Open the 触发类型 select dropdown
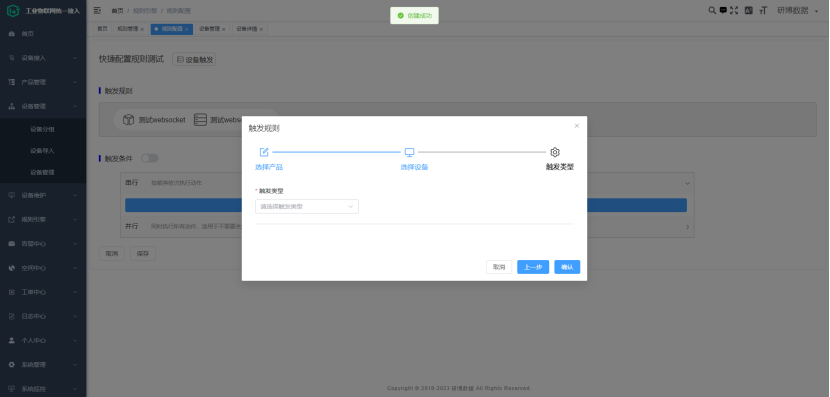The height and width of the screenshot is (397, 830). pos(306,206)
